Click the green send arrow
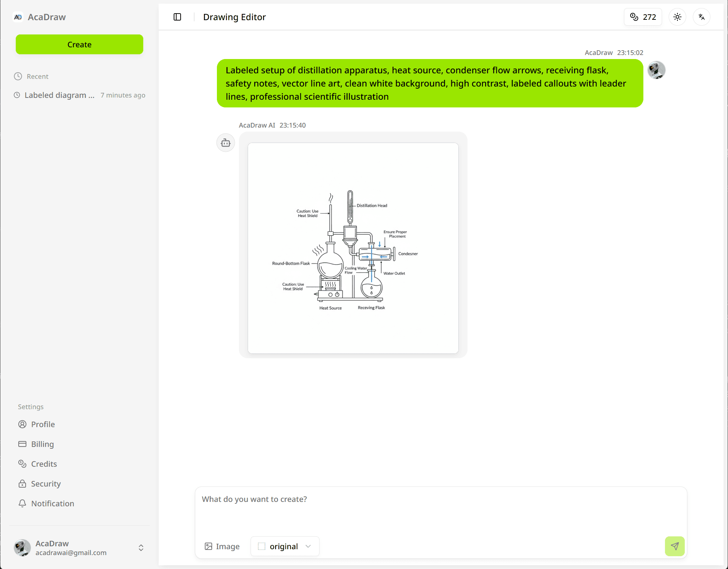Image resolution: width=728 pixels, height=569 pixels. (x=675, y=546)
